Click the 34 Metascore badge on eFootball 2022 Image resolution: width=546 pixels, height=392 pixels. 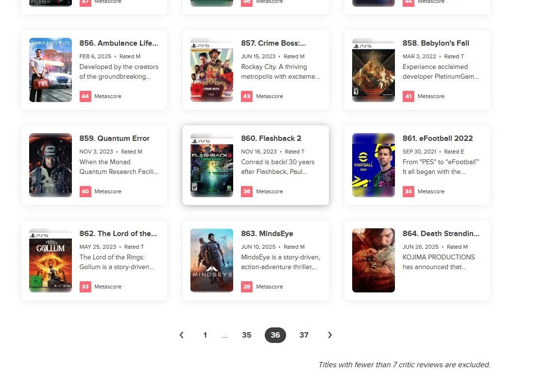(x=409, y=191)
